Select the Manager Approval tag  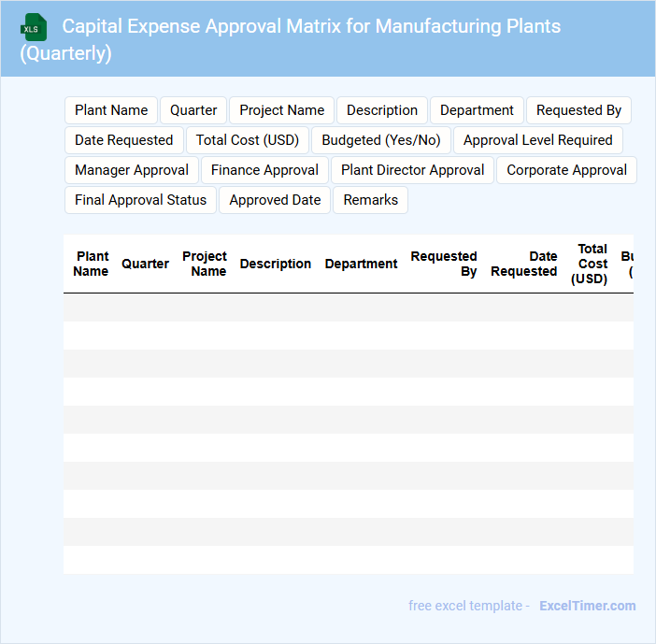pyautogui.click(x=132, y=170)
